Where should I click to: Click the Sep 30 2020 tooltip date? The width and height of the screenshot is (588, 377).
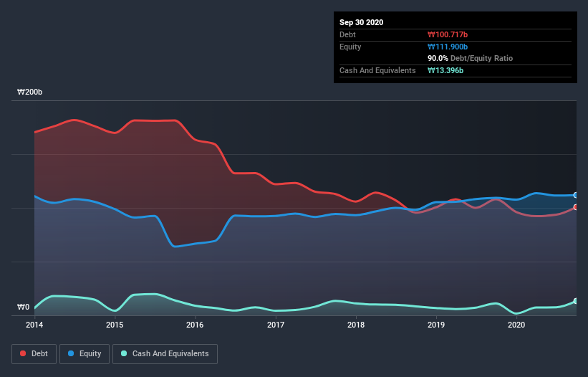coord(361,22)
